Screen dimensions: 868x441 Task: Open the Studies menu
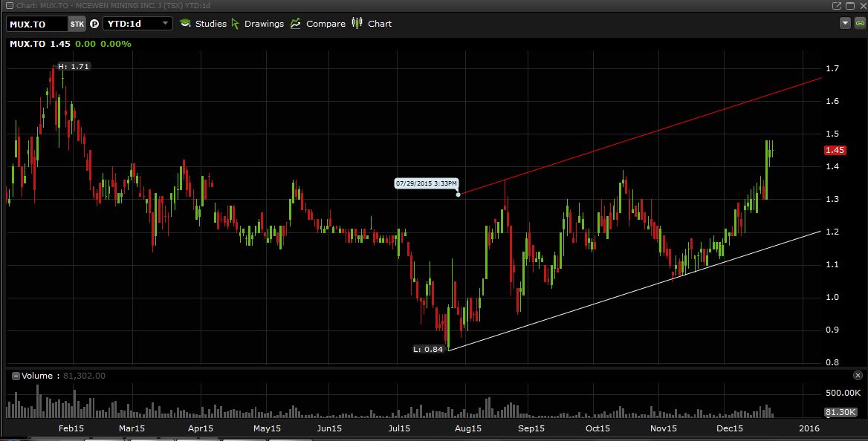coord(203,24)
